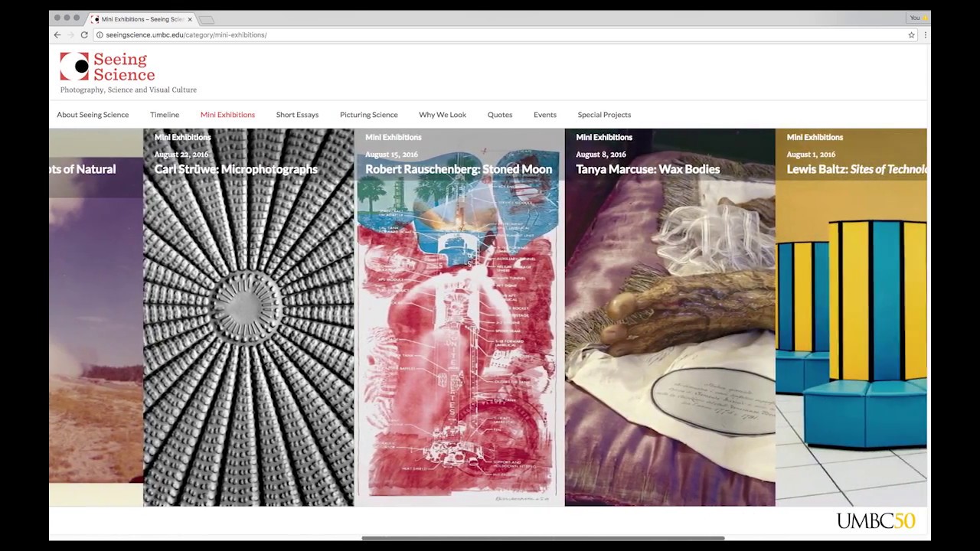
Task: Click Photography, Science and Visual Culture tagline
Action: point(129,90)
